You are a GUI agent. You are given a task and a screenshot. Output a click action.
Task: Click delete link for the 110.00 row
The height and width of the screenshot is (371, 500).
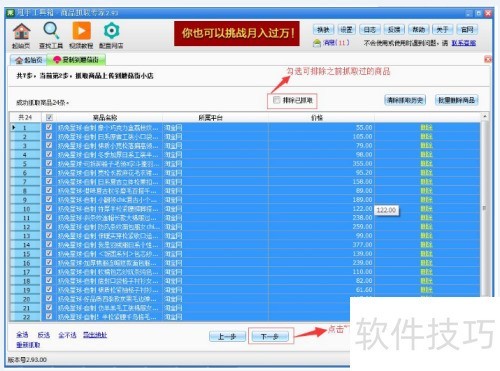tap(426, 271)
